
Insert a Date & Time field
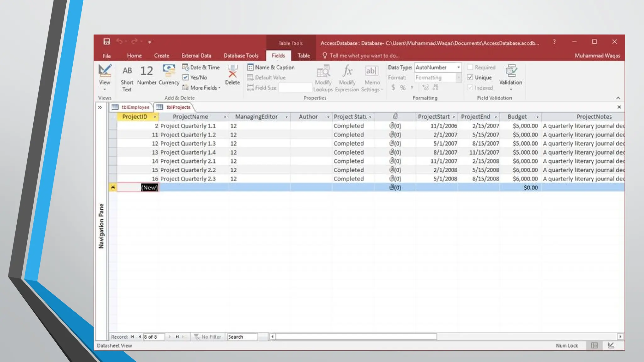(201, 67)
